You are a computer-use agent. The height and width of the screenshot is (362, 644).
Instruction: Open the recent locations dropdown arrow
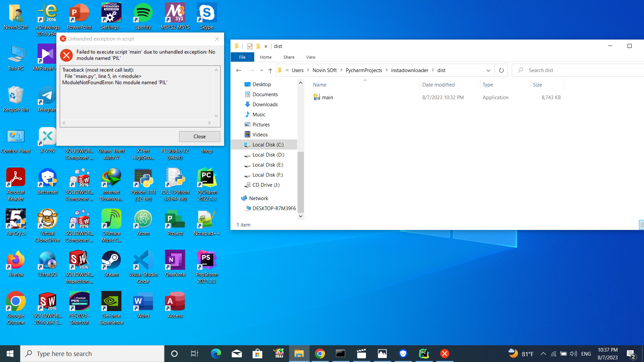point(262,70)
